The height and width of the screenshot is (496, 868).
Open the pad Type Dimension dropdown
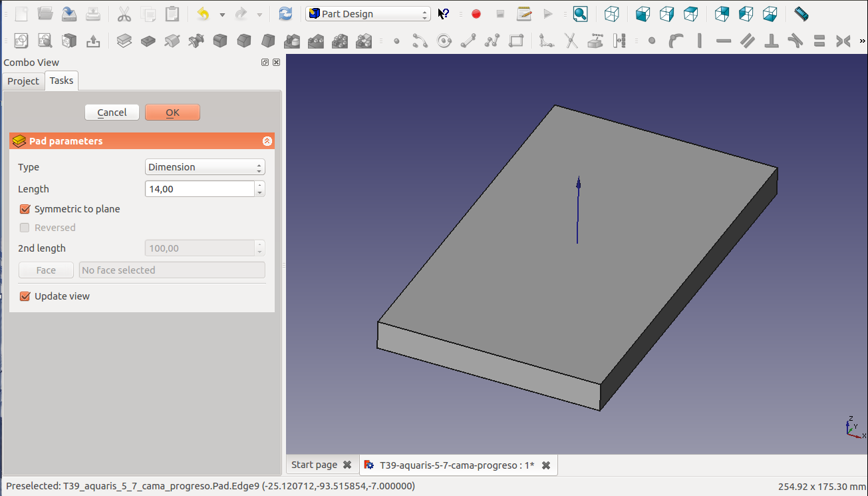click(205, 167)
